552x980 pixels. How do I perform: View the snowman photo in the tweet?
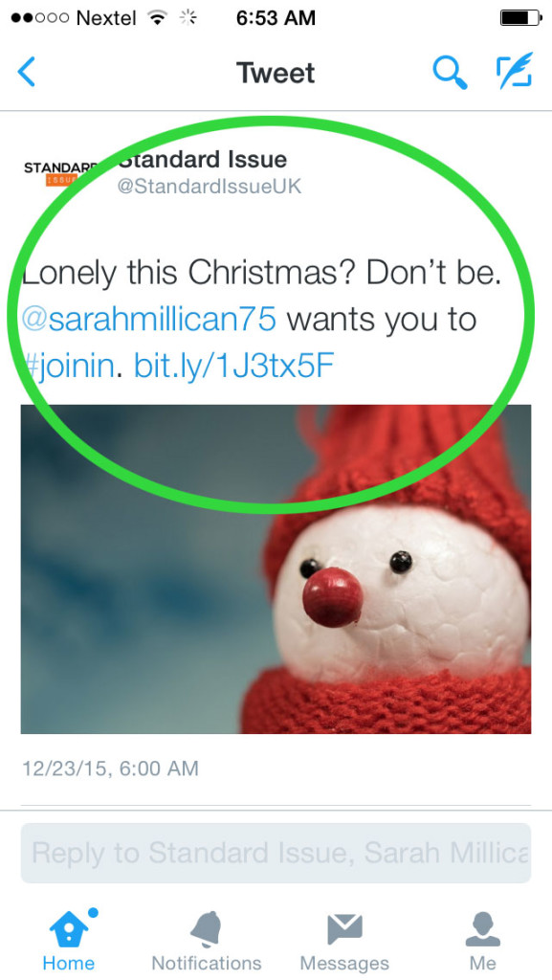pyautogui.click(x=276, y=568)
